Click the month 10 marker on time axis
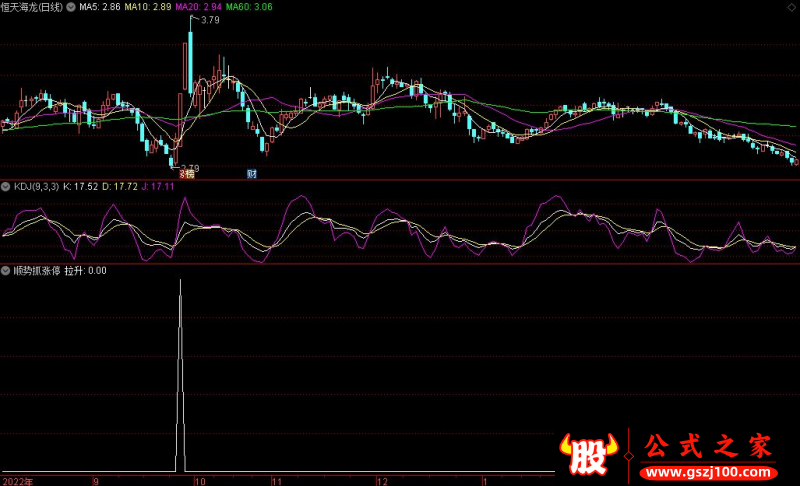The height and width of the screenshot is (486, 800). [200, 481]
